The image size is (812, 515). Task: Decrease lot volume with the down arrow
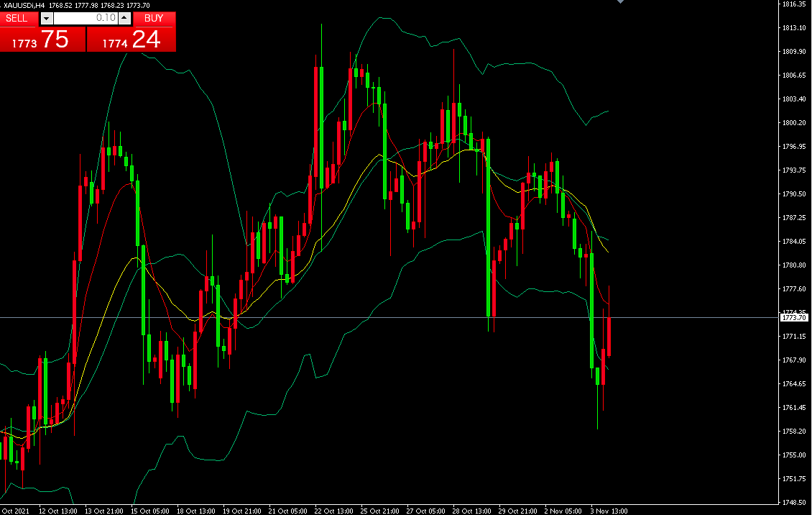(47, 19)
